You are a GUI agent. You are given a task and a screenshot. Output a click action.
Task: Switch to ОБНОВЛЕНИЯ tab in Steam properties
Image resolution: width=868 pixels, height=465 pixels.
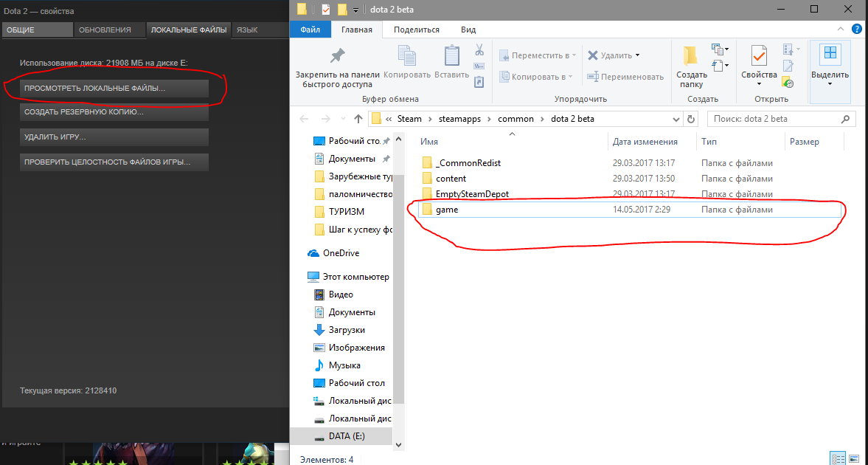click(105, 30)
